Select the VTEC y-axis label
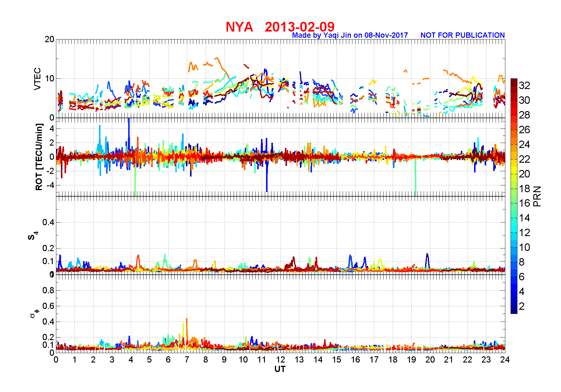The image size is (561, 392). (x=37, y=79)
